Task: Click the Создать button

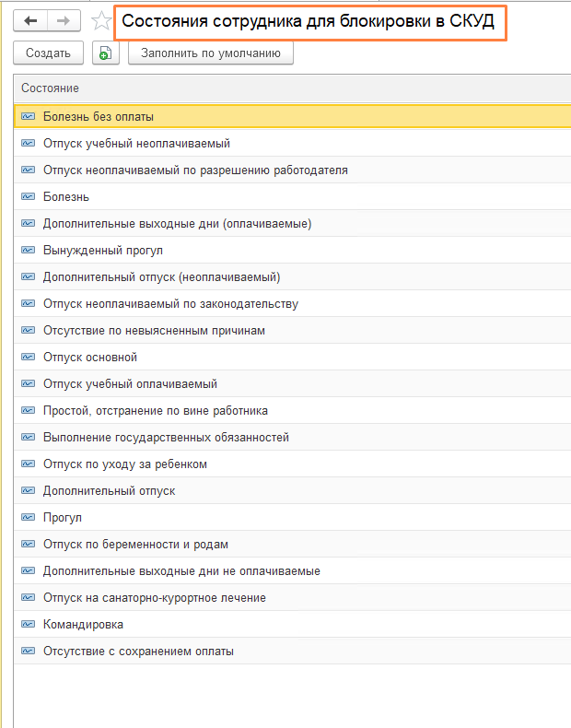Action: click(x=49, y=53)
